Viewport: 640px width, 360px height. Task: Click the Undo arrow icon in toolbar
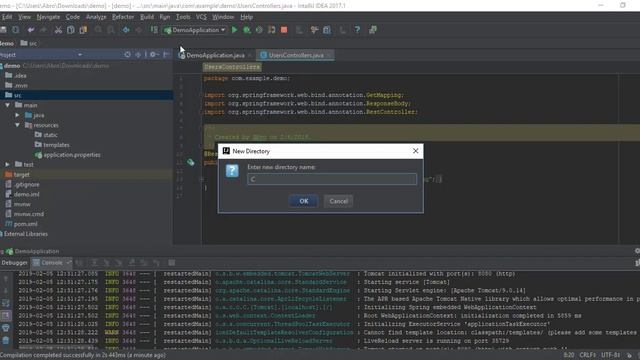[31, 30]
